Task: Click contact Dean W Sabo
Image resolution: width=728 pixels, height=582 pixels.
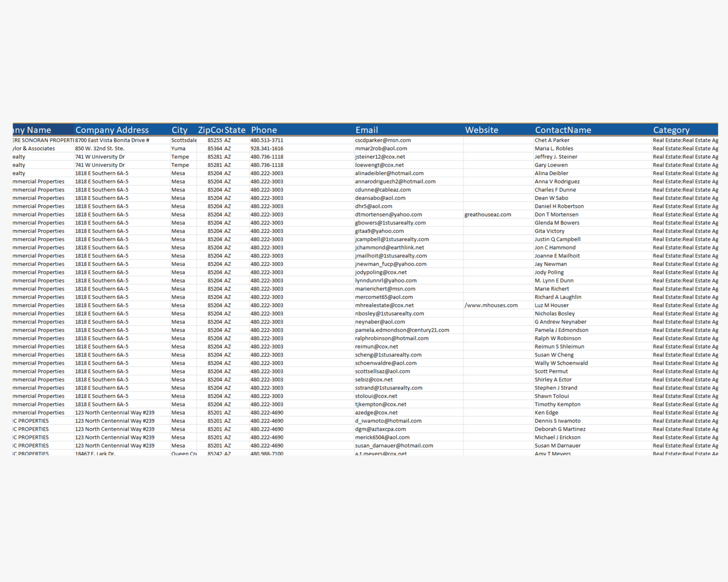Action: click(x=551, y=198)
